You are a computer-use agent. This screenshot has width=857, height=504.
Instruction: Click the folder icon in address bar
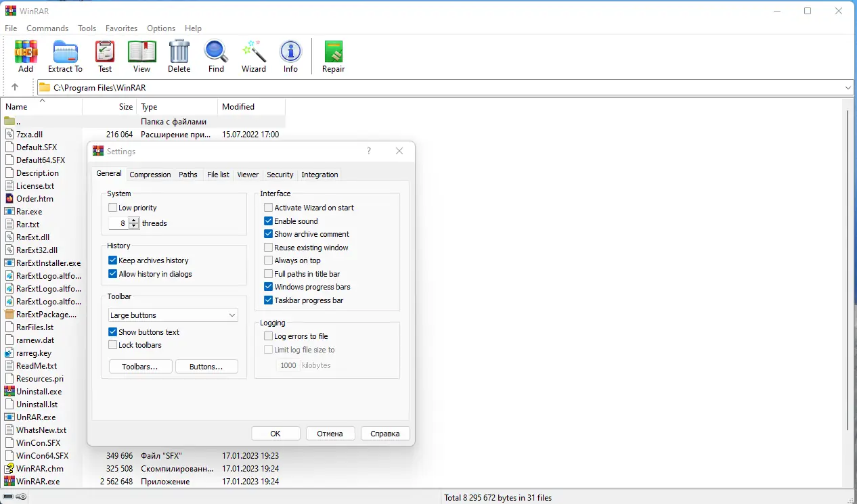(x=45, y=87)
